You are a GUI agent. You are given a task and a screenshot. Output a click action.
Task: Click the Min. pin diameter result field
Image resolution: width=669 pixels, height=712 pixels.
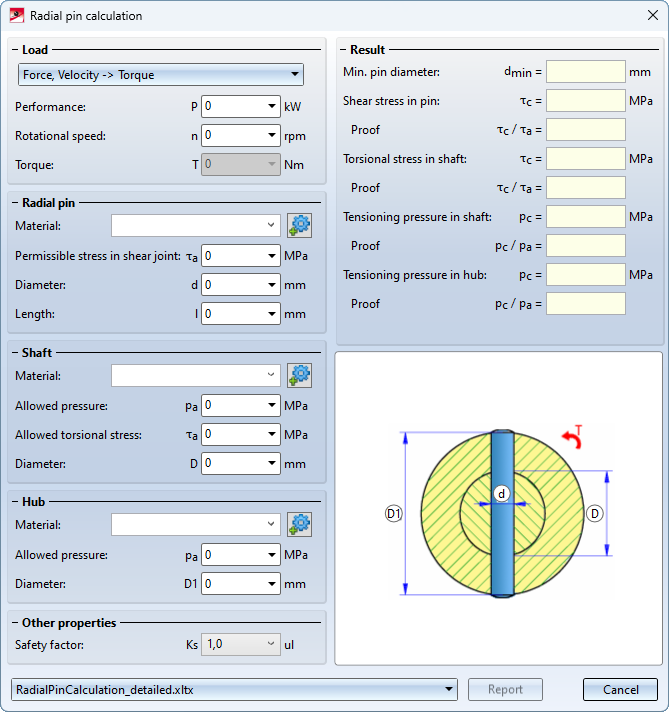coord(585,72)
